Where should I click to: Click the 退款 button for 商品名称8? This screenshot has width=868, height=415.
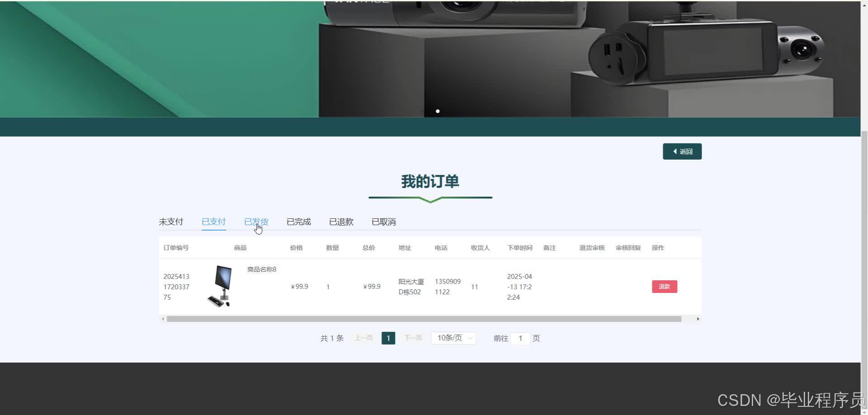[664, 286]
